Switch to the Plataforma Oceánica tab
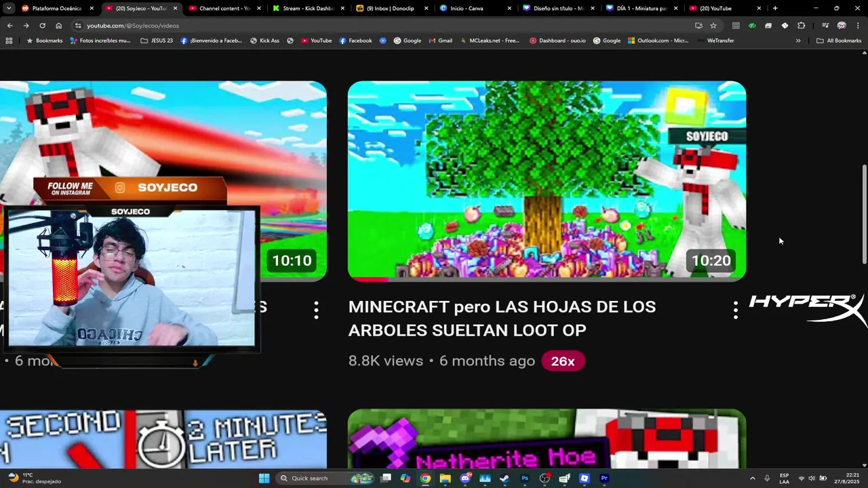This screenshot has height=488, width=868. (x=57, y=8)
